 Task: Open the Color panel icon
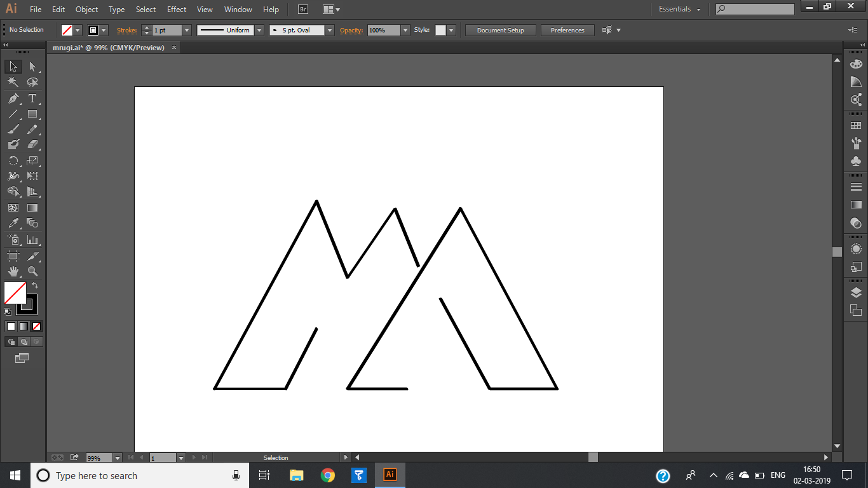[856, 64]
